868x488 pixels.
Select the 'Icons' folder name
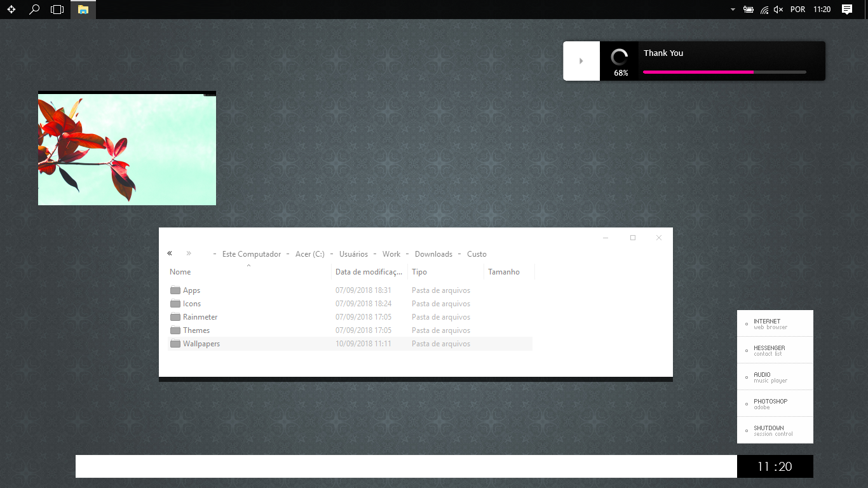[192, 304]
